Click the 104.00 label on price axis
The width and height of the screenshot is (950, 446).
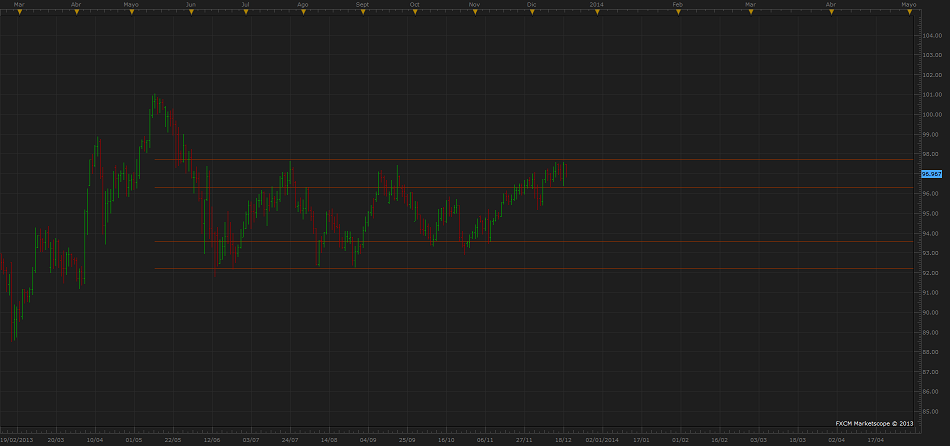(x=931, y=35)
